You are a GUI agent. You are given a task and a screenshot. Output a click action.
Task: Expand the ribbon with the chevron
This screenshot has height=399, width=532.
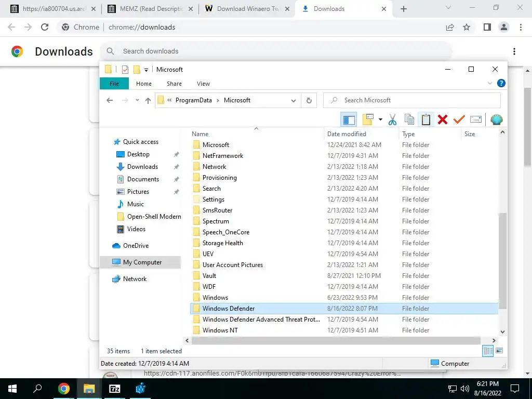(489, 83)
